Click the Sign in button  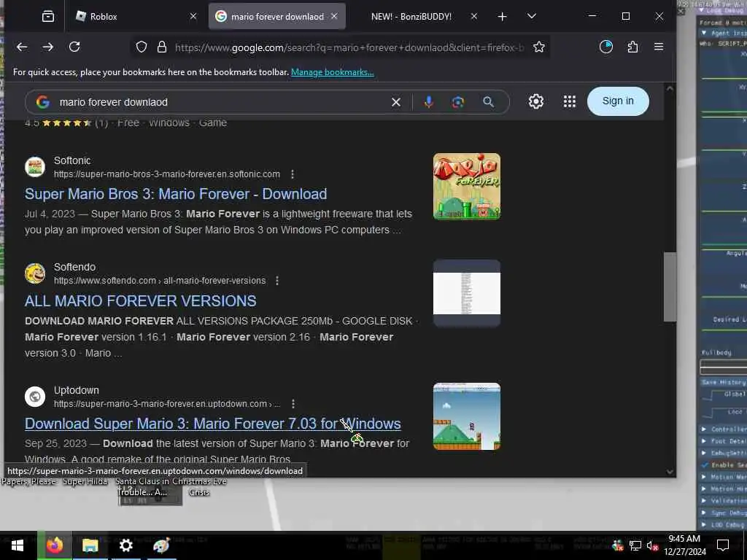tap(618, 101)
